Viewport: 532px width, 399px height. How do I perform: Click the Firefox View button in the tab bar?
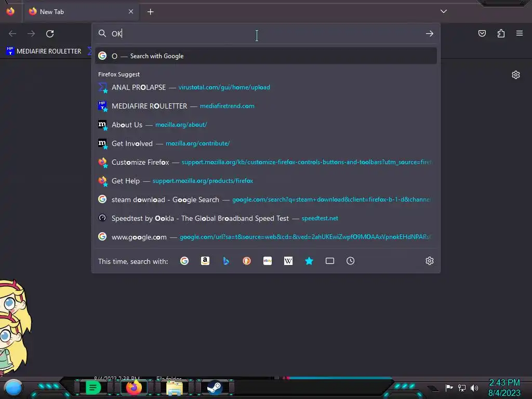(x=10, y=11)
